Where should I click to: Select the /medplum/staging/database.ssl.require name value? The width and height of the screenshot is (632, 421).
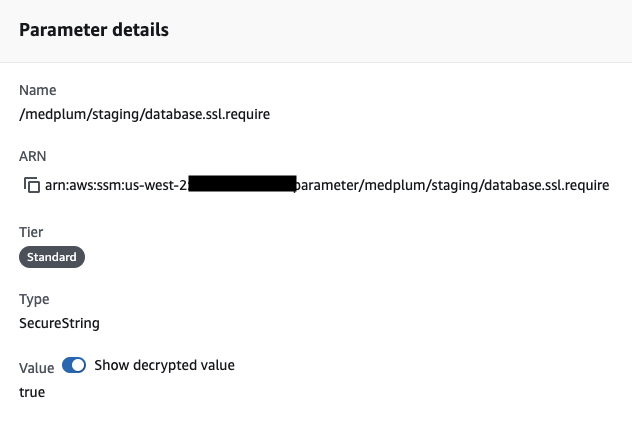tap(145, 114)
